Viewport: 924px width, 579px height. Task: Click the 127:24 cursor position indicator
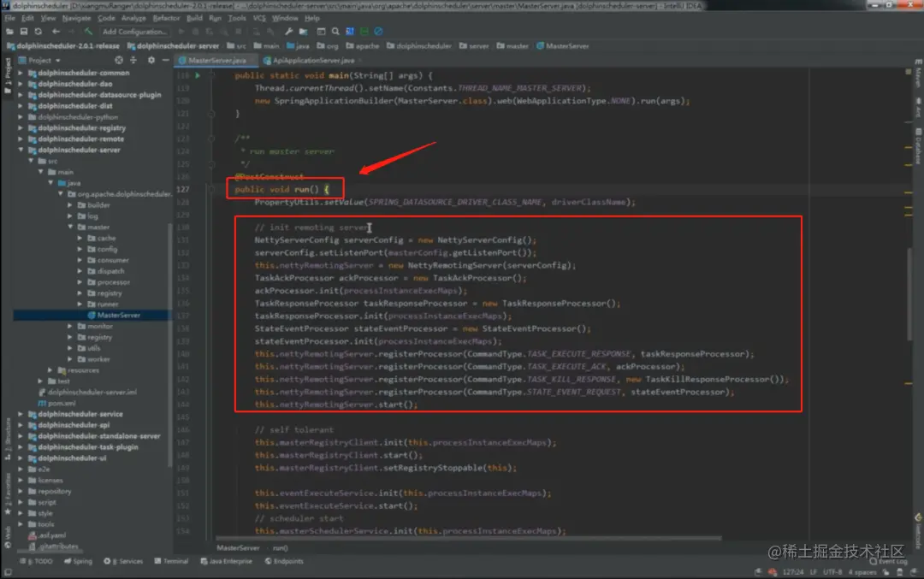tap(793, 572)
